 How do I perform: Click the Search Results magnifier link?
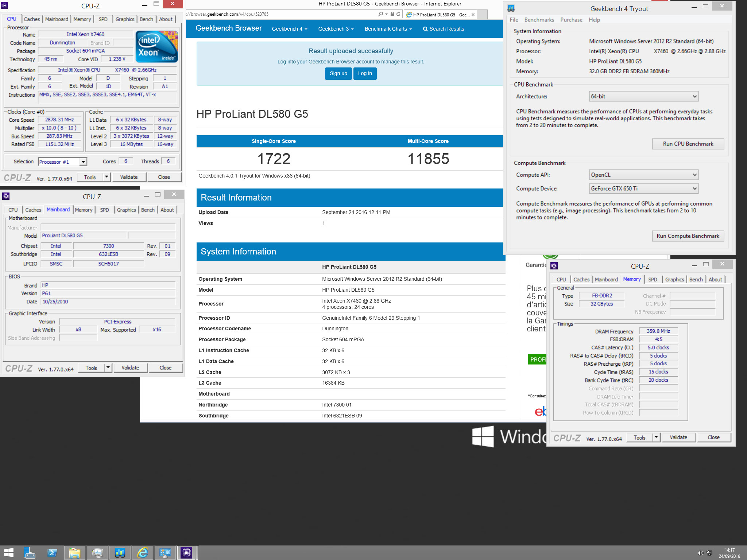pyautogui.click(x=443, y=29)
